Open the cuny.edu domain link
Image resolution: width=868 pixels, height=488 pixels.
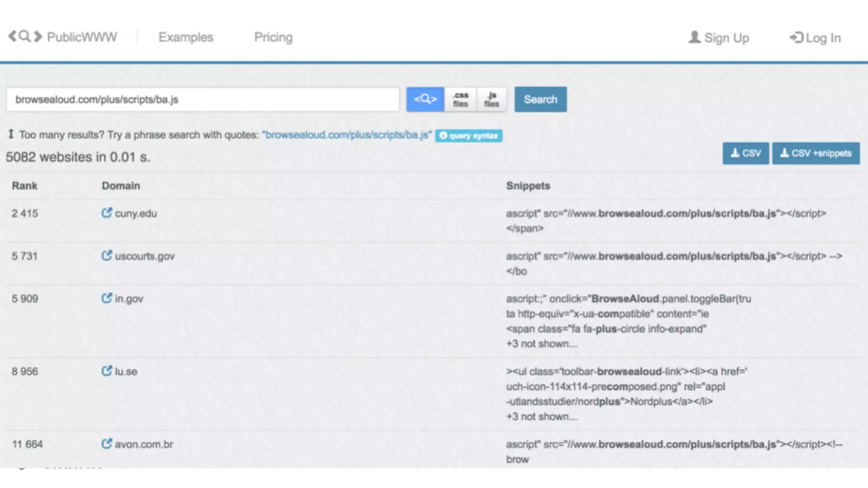(x=136, y=213)
